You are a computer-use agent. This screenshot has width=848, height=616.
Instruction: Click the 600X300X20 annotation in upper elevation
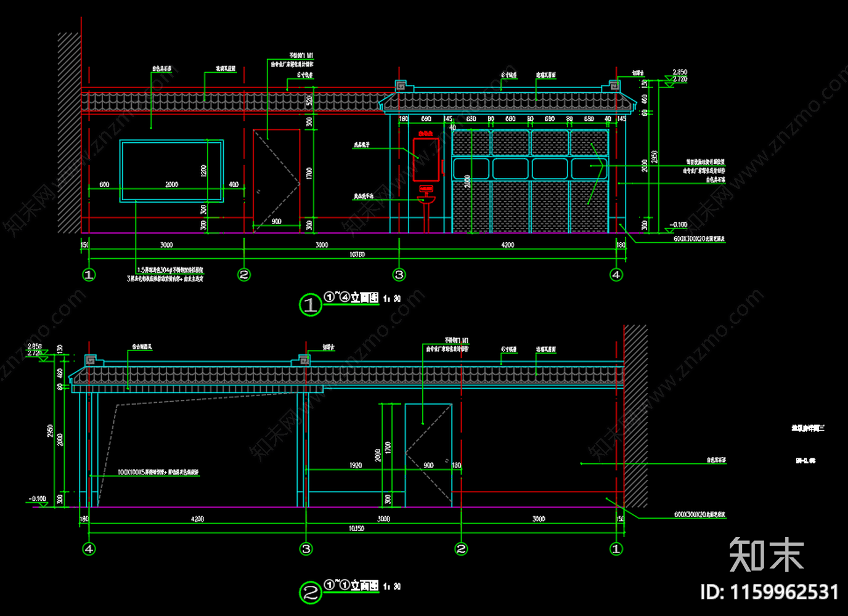click(x=699, y=239)
